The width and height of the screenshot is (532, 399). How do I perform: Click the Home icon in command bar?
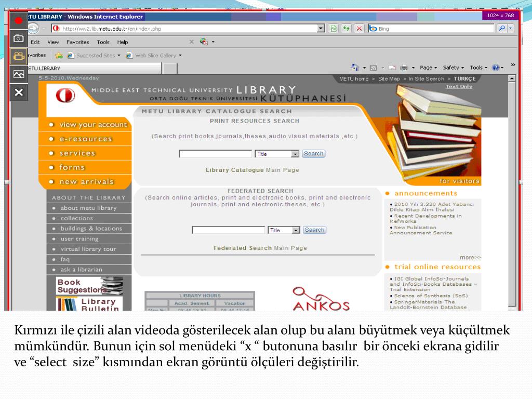[x=355, y=68]
